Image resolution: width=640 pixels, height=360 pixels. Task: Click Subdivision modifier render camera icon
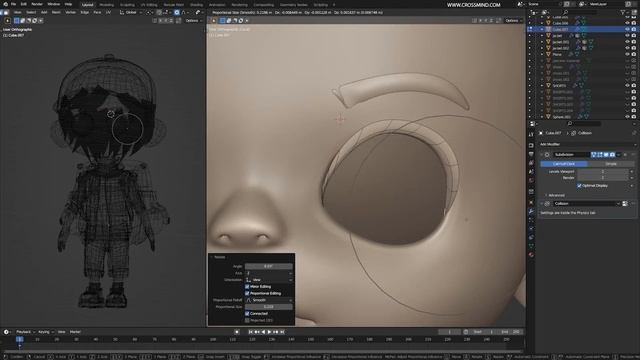pos(612,155)
